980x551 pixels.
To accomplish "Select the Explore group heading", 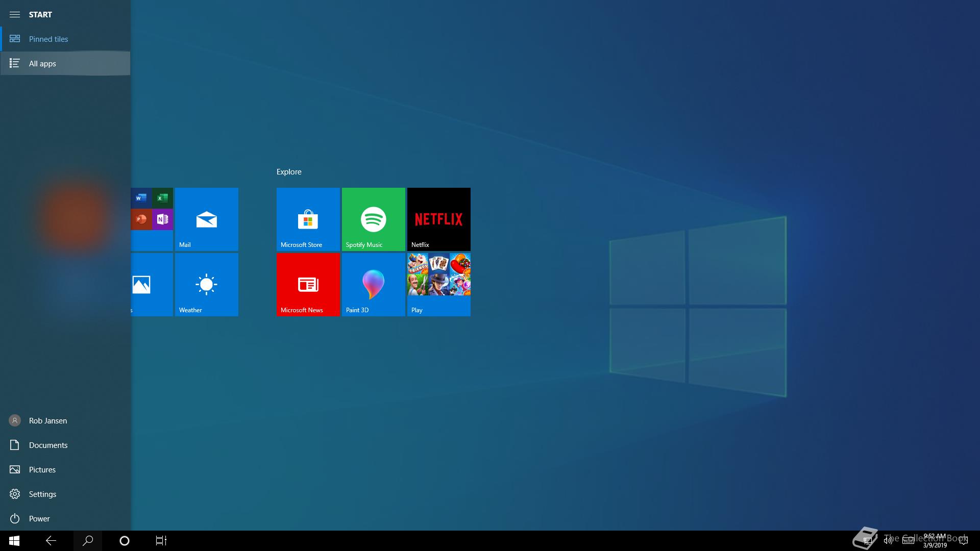I will (x=289, y=172).
